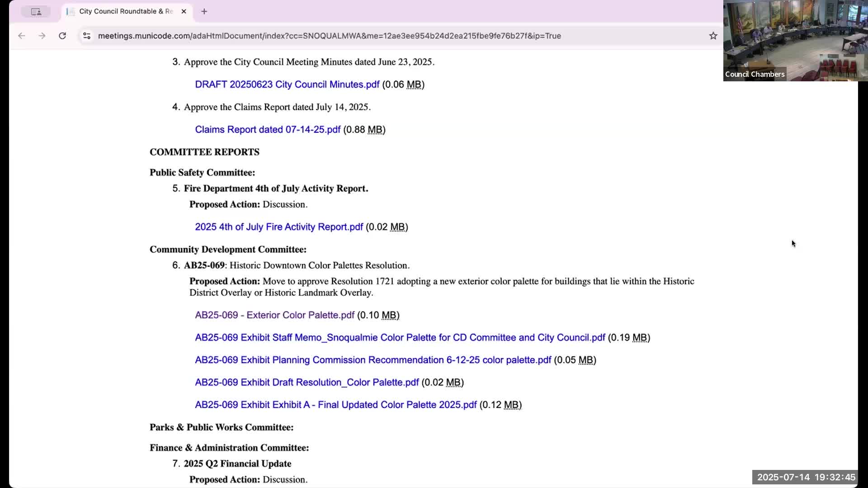The height and width of the screenshot is (488, 868).
Task: Open DRAFT 20250623 City Council Minutes.pdf
Action: pos(287,84)
